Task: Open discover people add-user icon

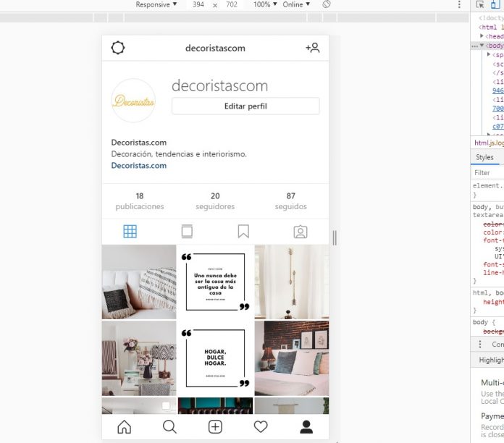Action: point(312,48)
